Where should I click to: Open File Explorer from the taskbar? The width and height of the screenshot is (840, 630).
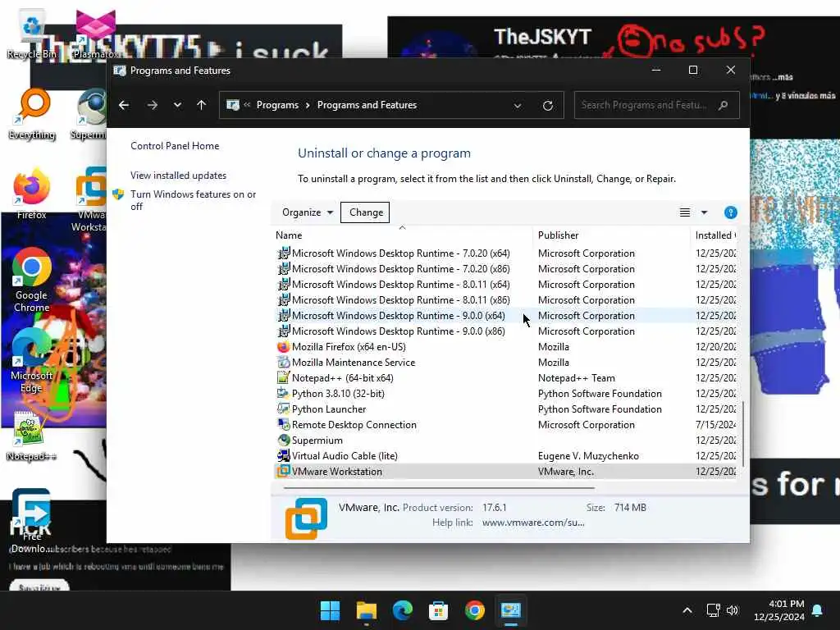367,610
